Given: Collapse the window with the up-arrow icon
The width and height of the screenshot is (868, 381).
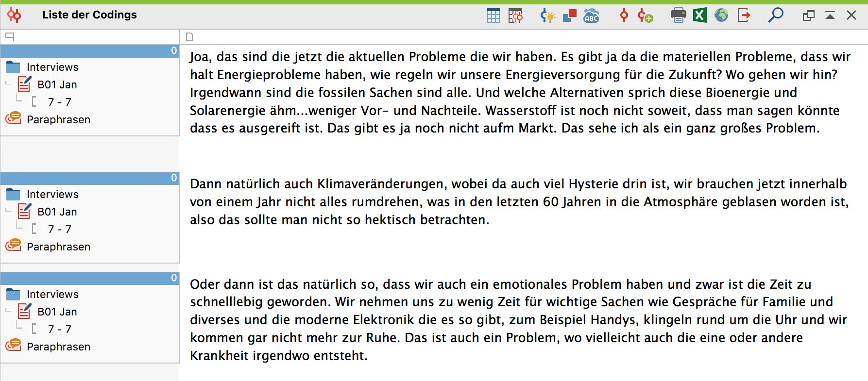Looking at the screenshot, I should point(830,16).
